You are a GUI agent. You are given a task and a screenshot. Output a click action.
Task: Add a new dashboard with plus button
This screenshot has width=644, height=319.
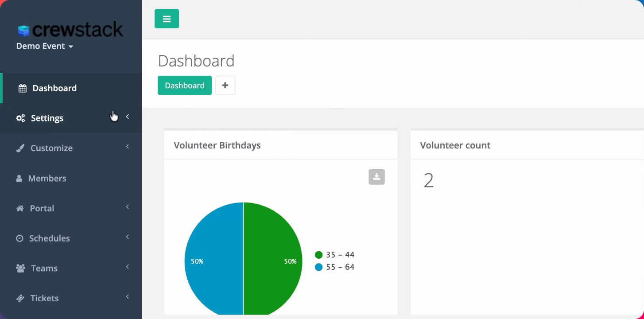(x=225, y=86)
